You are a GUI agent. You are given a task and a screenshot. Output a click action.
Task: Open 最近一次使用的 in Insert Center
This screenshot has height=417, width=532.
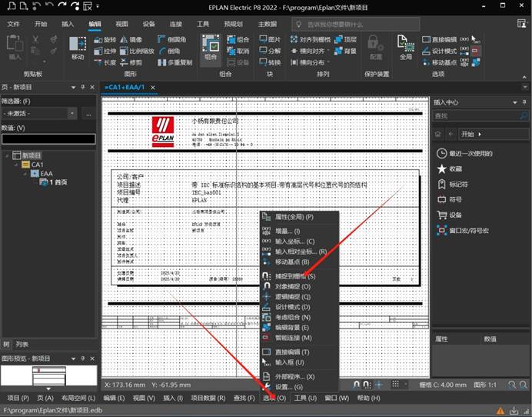point(464,153)
